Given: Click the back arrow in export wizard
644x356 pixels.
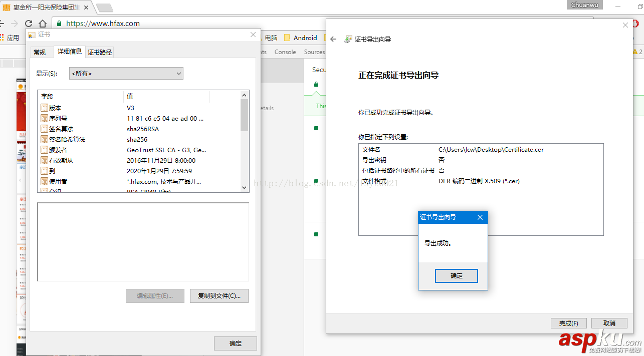Looking at the screenshot, I should (x=332, y=39).
